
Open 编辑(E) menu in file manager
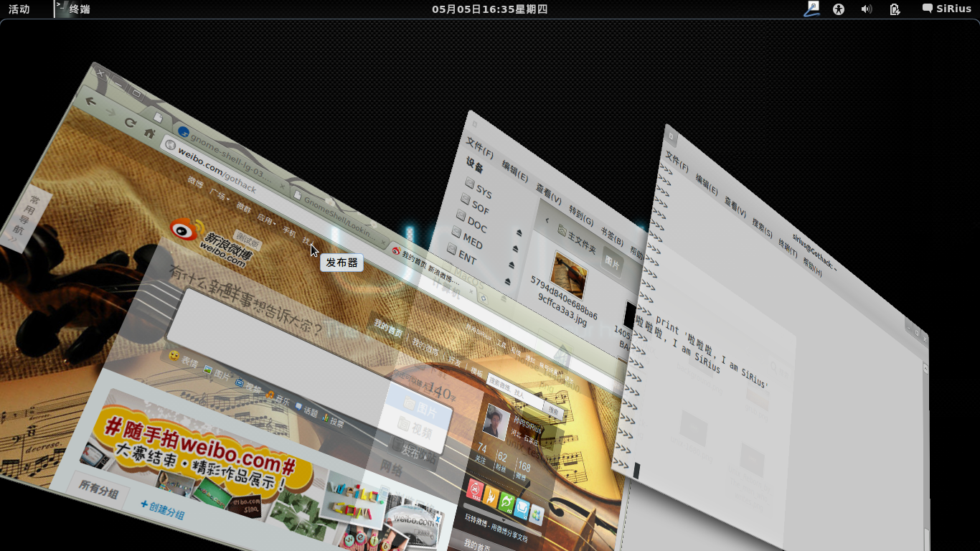515,171
